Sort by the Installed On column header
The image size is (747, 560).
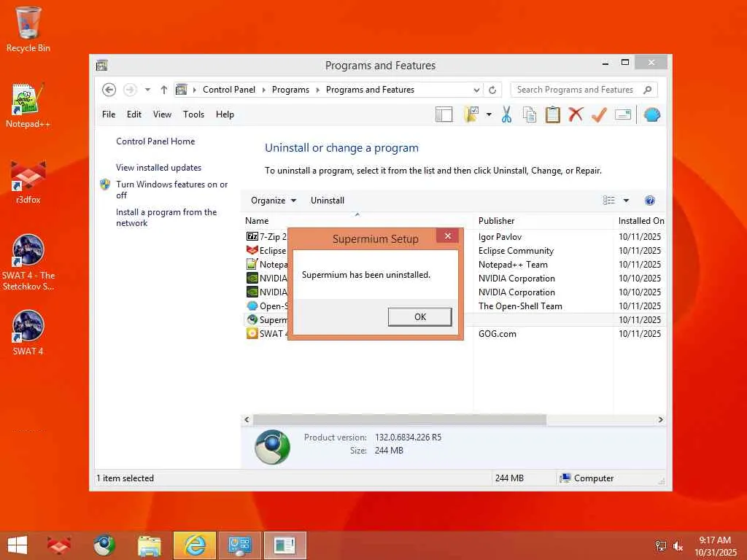pyautogui.click(x=640, y=221)
